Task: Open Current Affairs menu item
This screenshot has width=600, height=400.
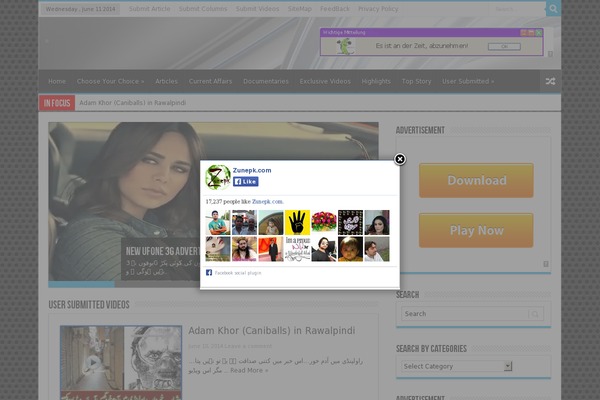Action: 210,81
